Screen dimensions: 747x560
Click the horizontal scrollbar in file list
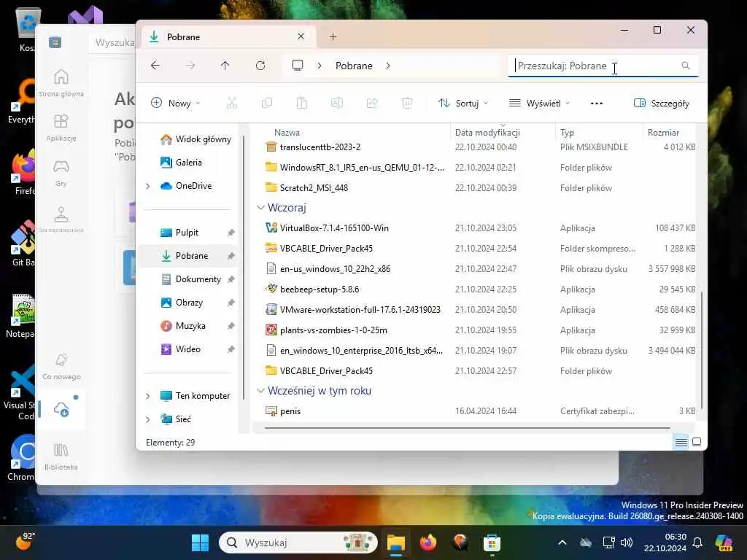pos(467,428)
